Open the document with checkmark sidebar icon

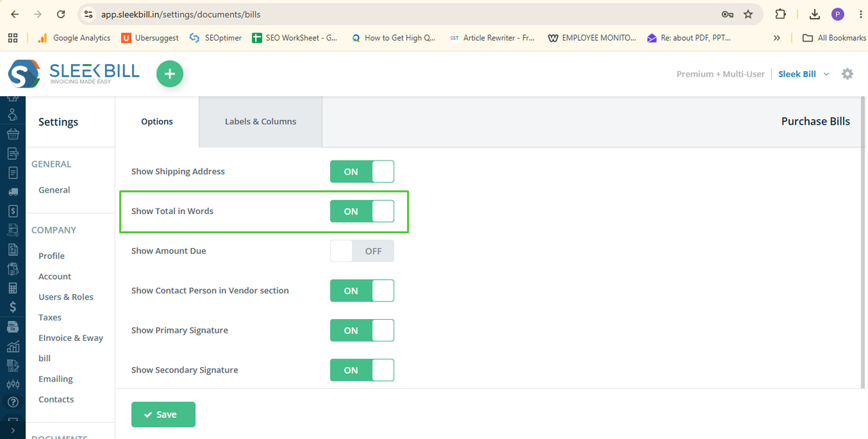coord(12,154)
